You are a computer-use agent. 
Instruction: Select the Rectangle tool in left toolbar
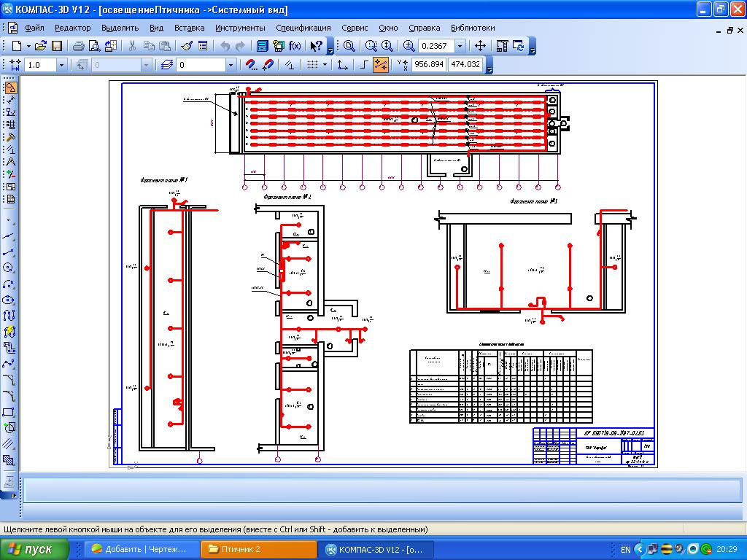click(x=9, y=412)
